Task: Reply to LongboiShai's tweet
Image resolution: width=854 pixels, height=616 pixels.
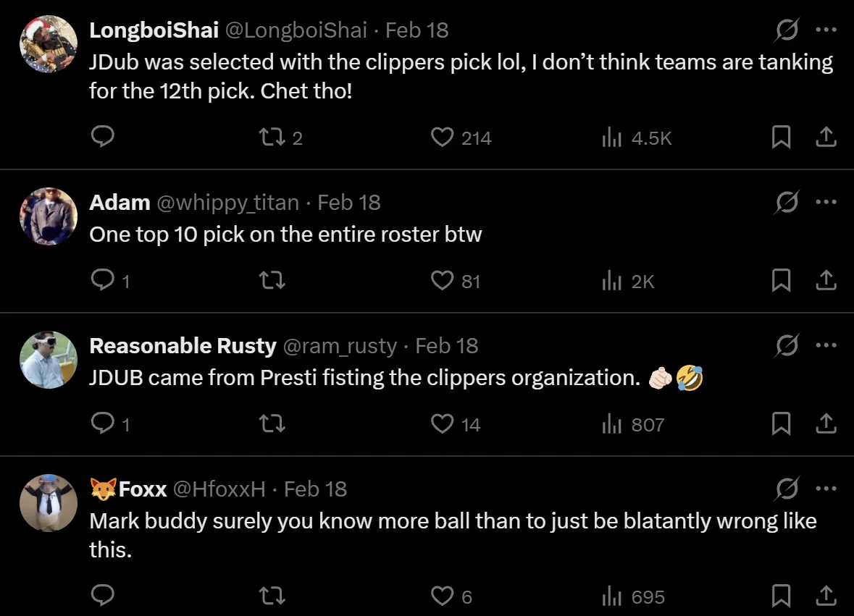Action: coord(103,137)
